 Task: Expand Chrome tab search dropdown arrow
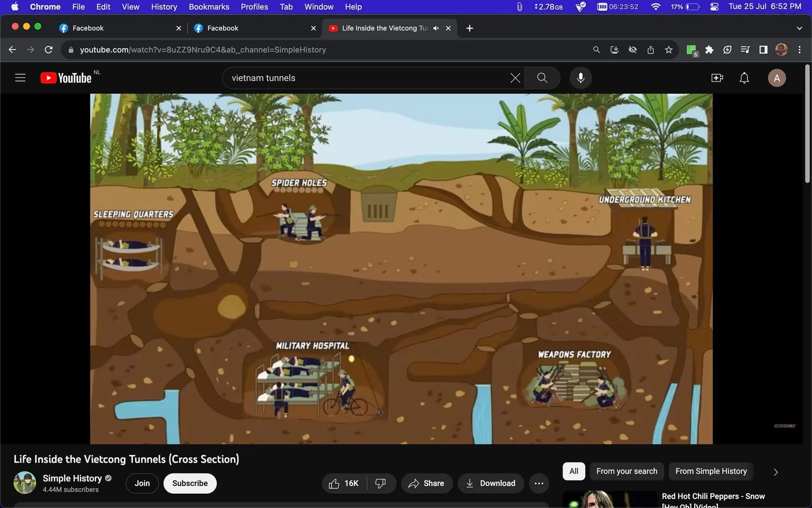click(799, 28)
